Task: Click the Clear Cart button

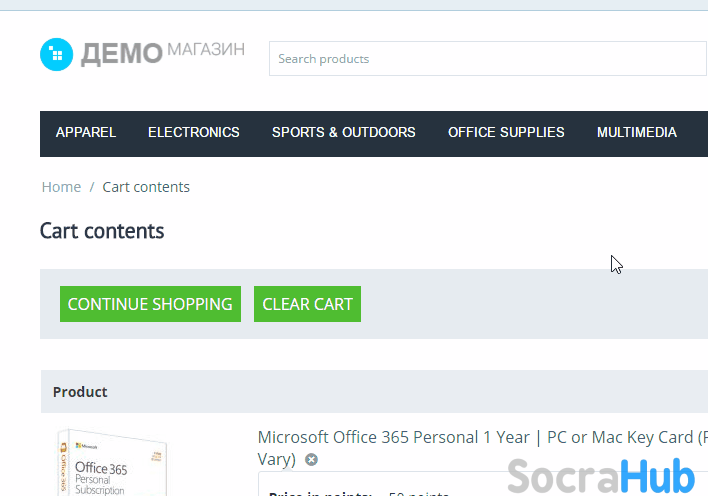Action: point(307,304)
